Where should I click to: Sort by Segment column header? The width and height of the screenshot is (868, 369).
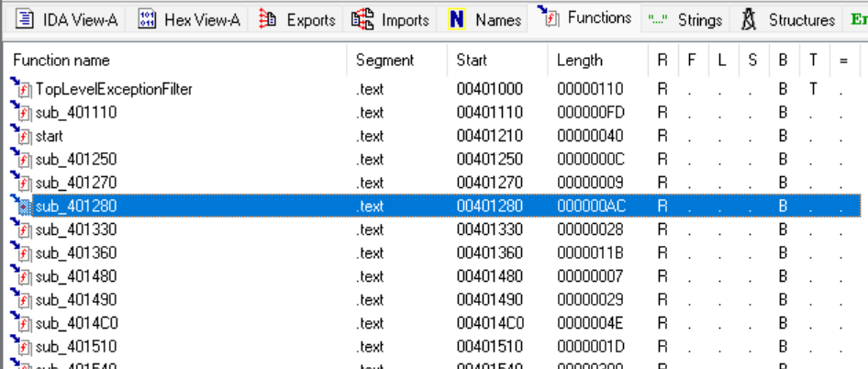click(x=384, y=60)
